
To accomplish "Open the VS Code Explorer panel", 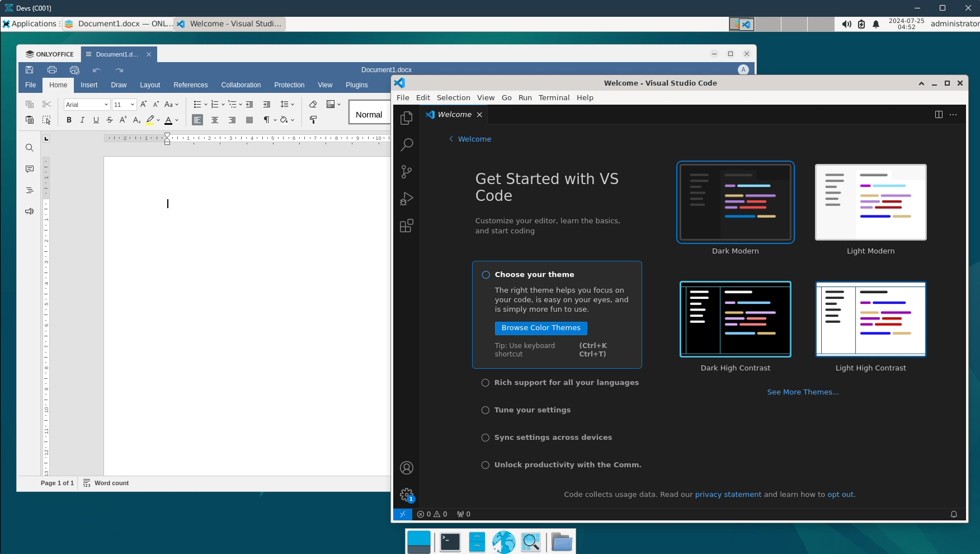I will pyautogui.click(x=407, y=118).
